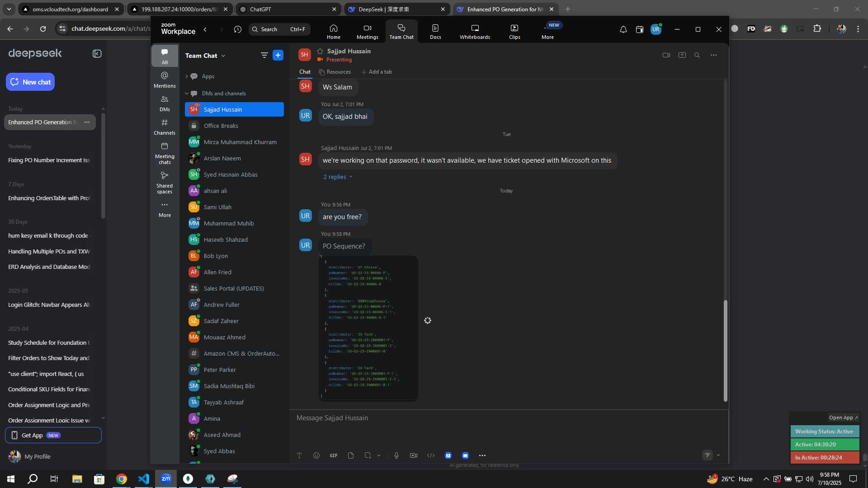Open Zoom Meetings tab
Viewport: 868px width, 488px height.
pyautogui.click(x=367, y=32)
